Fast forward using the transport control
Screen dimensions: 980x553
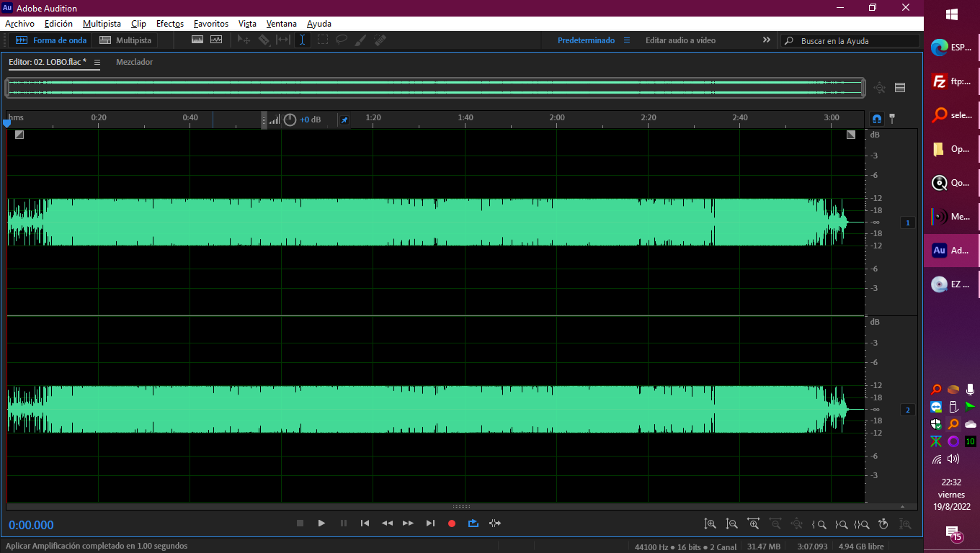coord(409,523)
